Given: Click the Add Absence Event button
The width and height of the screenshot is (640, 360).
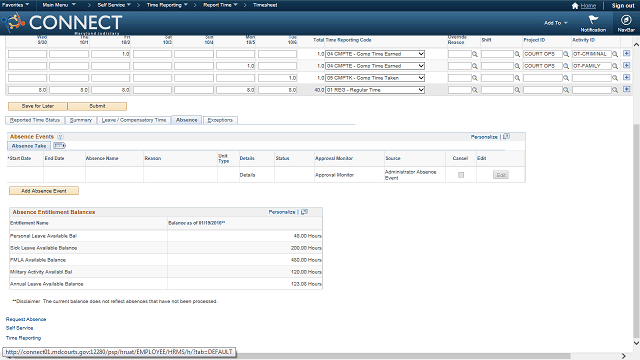Looking at the screenshot, I should [44, 191].
